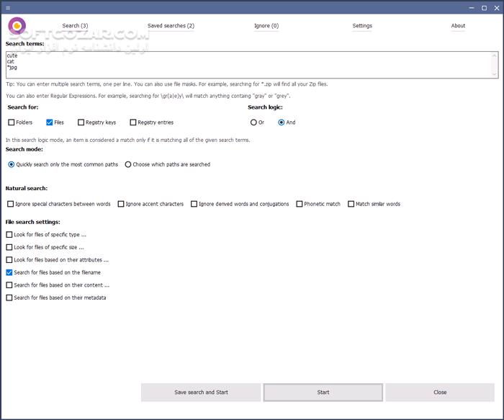Expand Search for files based on content
This screenshot has height=420, width=504.
9,285
